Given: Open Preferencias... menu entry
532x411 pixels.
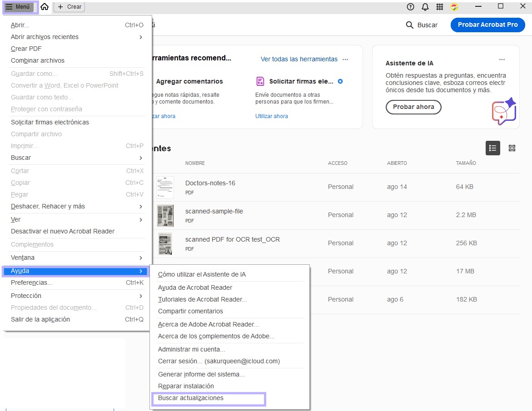Looking at the screenshot, I should pyautogui.click(x=77, y=283).
